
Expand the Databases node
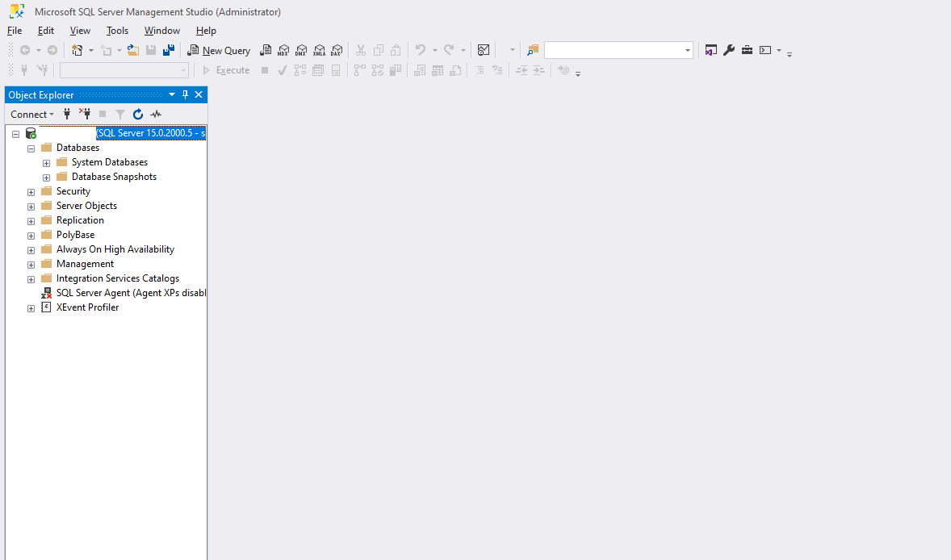(x=31, y=148)
